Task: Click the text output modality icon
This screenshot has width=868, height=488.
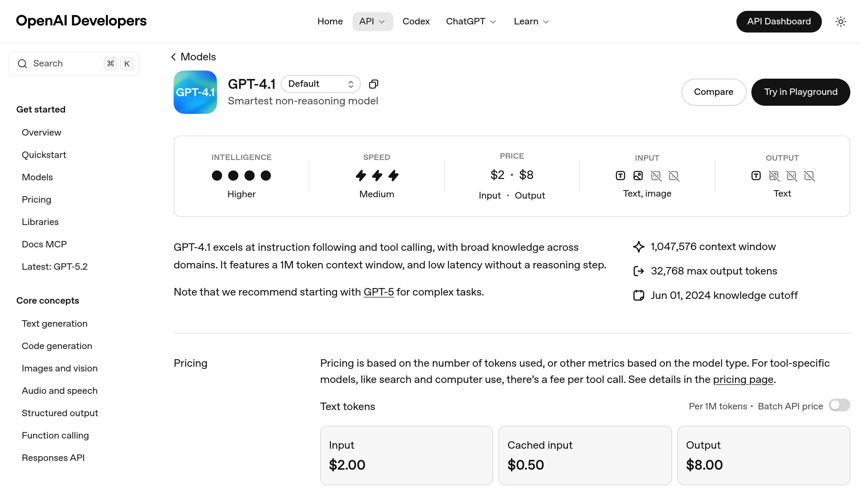Action: pos(756,176)
